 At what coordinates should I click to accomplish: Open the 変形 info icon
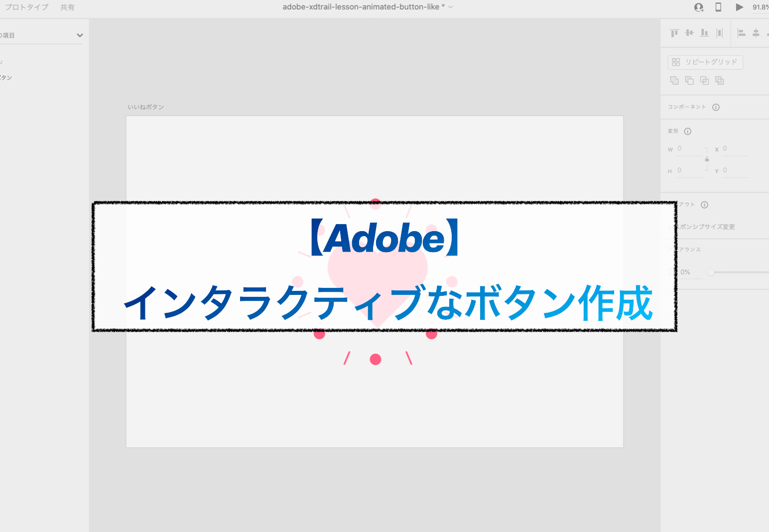coord(688,132)
